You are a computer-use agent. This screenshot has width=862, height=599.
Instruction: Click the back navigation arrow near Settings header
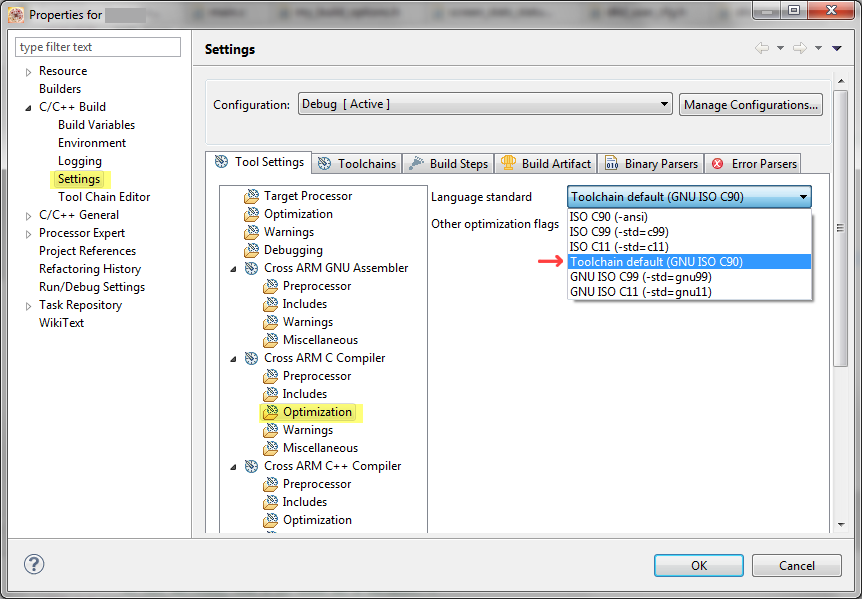tap(763, 47)
